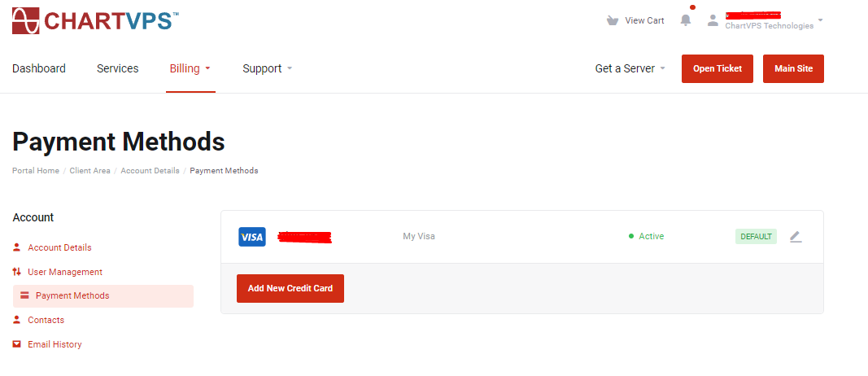868x376 pixels.
Task: Open the View Cart basket icon
Action: (x=613, y=20)
